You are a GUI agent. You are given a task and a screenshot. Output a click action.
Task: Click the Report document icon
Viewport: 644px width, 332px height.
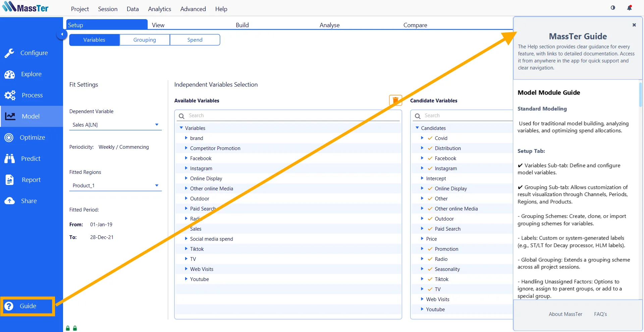click(x=9, y=180)
